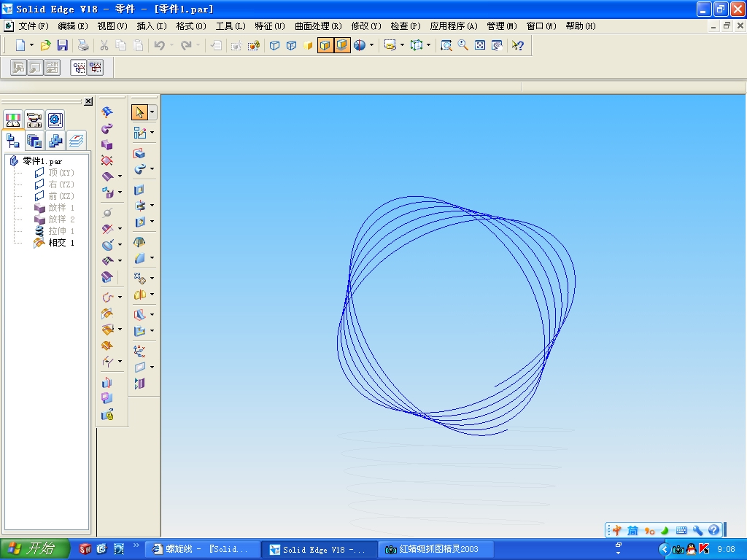Select 零件1.par root node
747x560 pixels.
coord(42,161)
